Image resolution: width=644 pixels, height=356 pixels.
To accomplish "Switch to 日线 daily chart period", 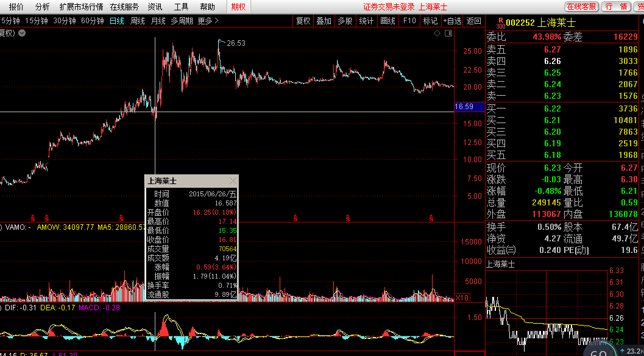I will (116, 21).
